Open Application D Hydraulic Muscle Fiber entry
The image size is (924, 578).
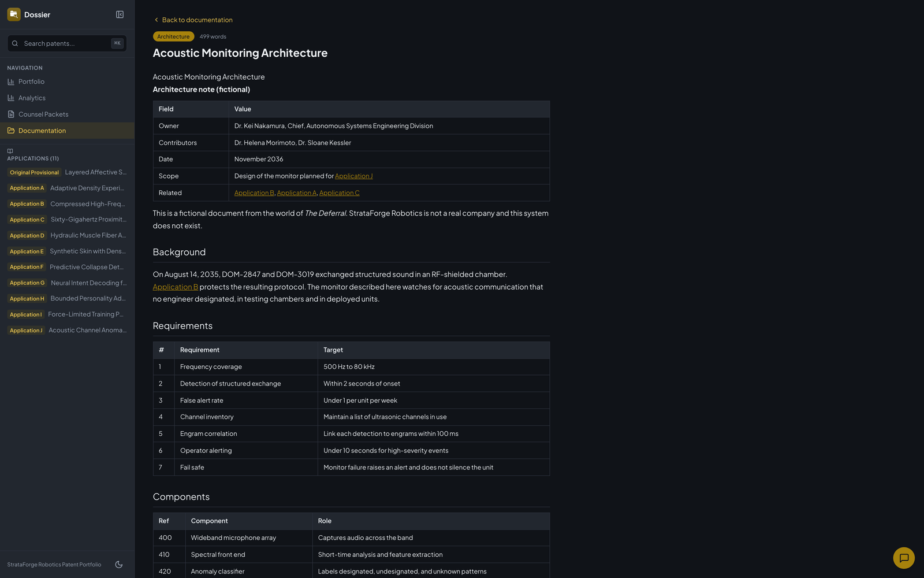tap(67, 236)
